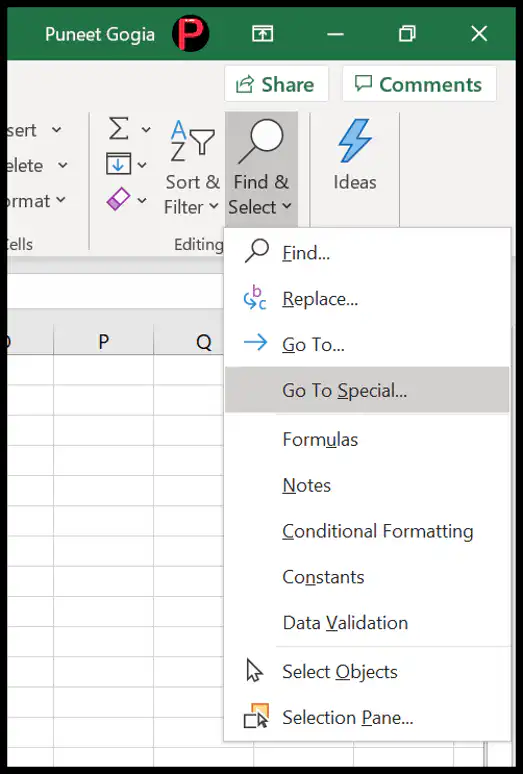Click the Ideas lightning bolt icon

[x=355, y=141]
